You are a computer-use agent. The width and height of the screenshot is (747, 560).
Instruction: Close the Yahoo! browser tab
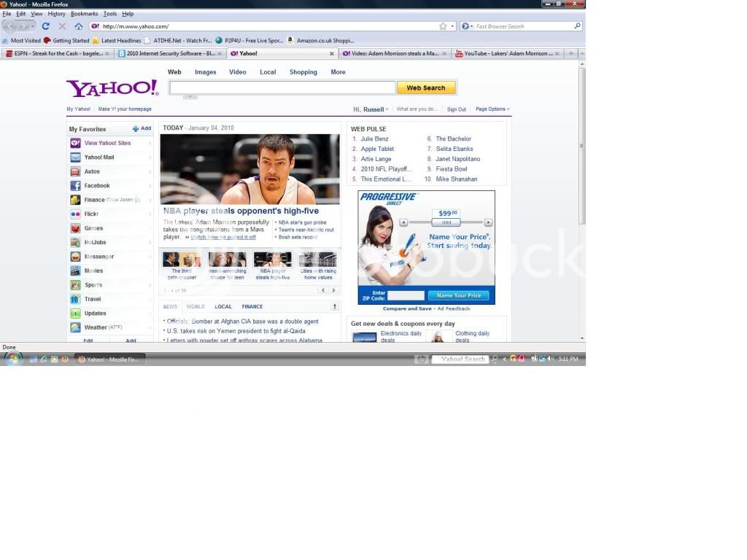[332, 54]
